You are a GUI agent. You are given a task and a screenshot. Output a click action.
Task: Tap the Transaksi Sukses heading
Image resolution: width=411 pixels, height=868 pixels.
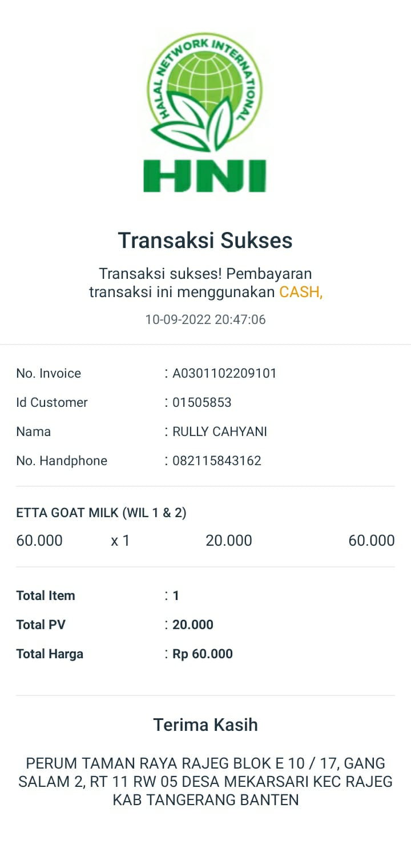(x=205, y=241)
